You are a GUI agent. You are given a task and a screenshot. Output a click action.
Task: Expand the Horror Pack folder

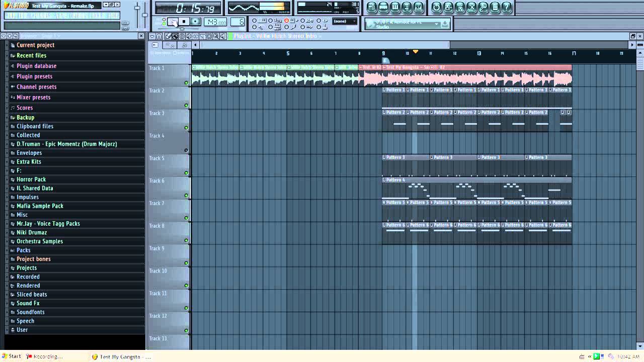(x=31, y=179)
